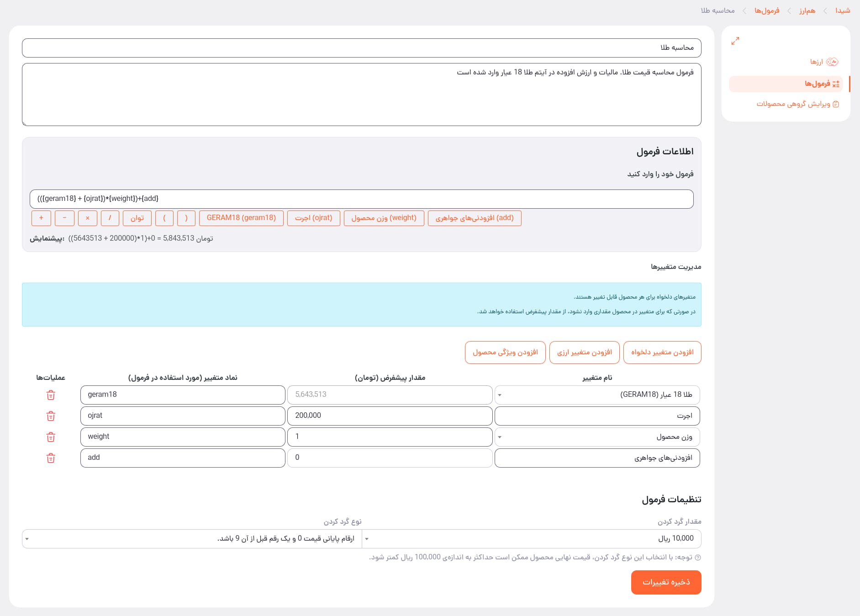Image resolution: width=860 pixels, height=616 pixels.
Task: Click the help icon beside rounding note
Action: click(697, 558)
